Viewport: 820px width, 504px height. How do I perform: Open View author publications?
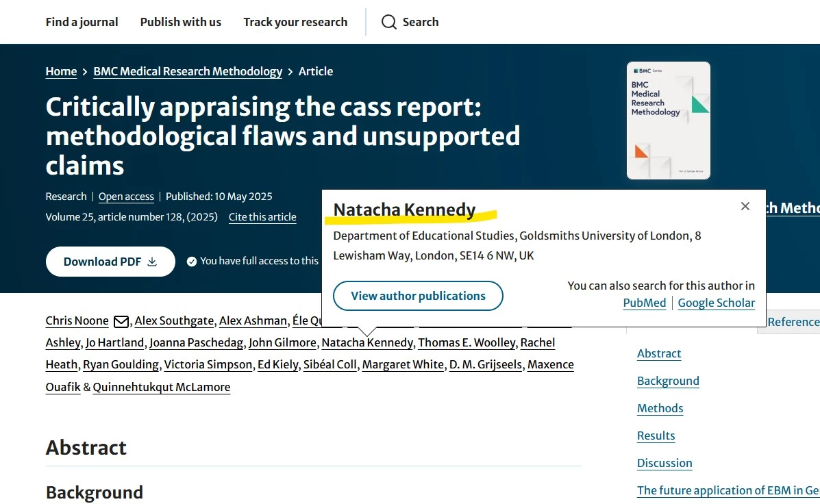(x=418, y=296)
